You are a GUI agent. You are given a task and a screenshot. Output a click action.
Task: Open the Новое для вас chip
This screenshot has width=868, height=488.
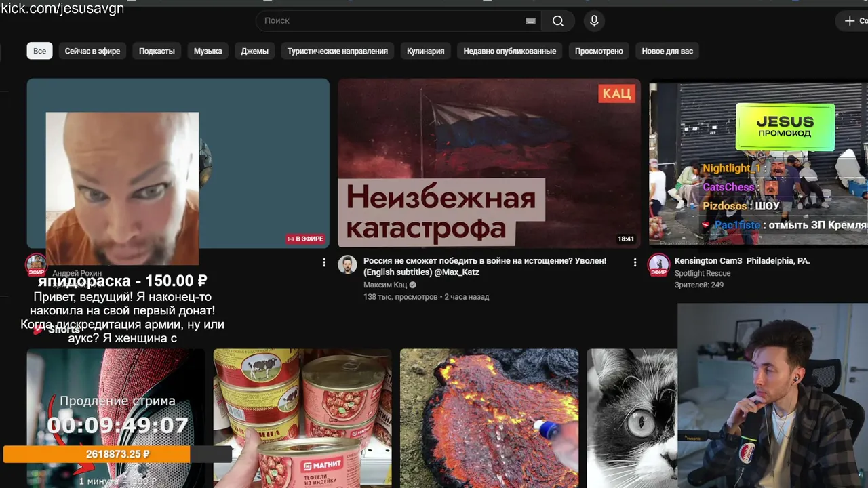667,51
